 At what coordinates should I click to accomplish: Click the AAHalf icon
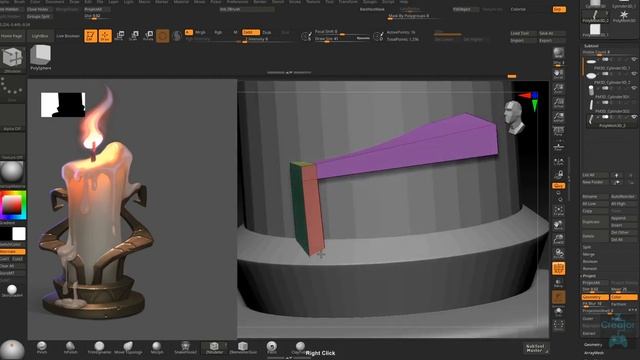coord(558,118)
